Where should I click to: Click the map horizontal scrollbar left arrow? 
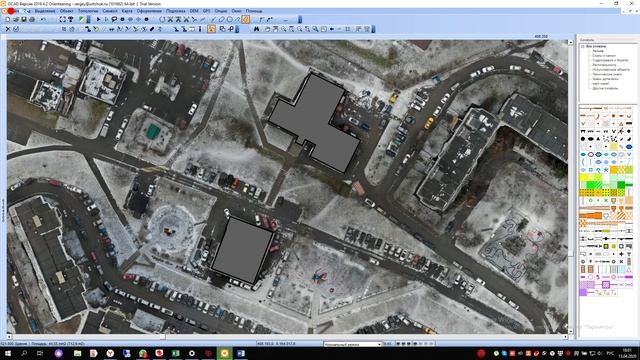pyautogui.click(x=10, y=337)
